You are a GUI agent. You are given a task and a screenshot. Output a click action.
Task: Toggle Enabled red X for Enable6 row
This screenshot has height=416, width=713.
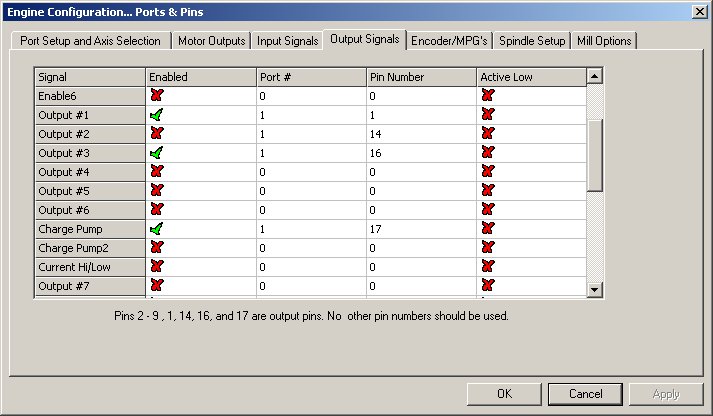(x=156, y=95)
